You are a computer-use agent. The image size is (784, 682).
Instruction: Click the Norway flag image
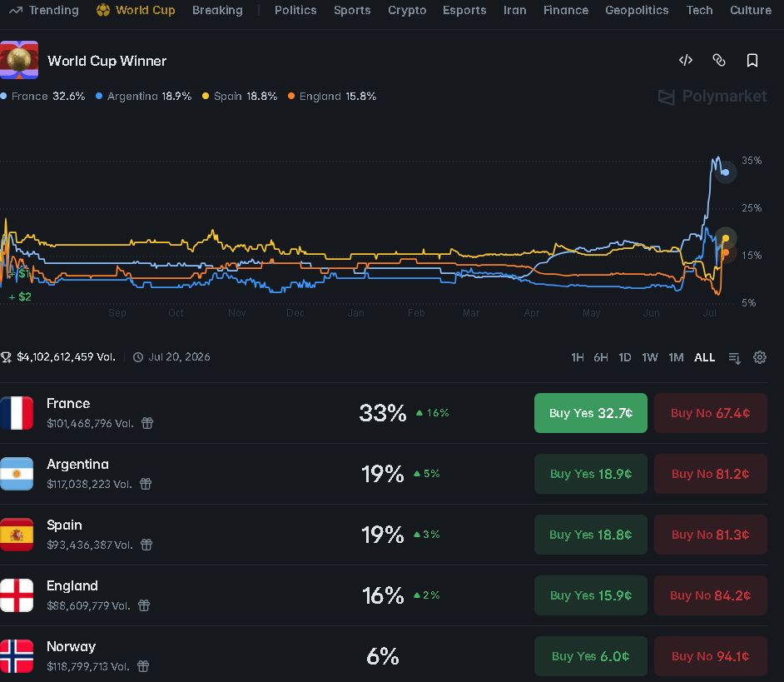click(x=17, y=656)
